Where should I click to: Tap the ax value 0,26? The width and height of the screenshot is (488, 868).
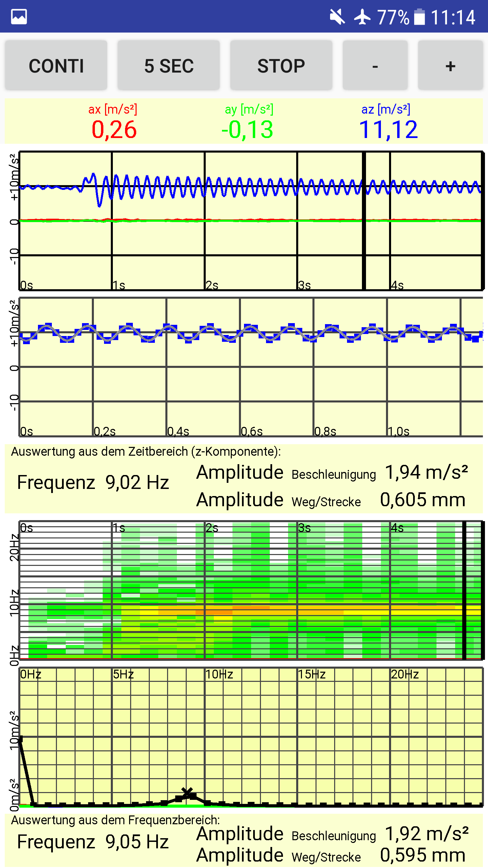(x=114, y=130)
